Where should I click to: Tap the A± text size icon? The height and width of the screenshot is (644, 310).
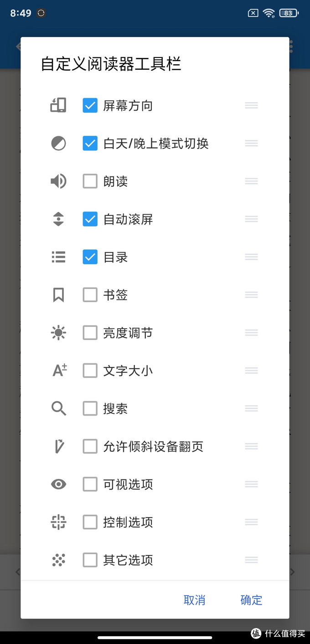[58, 370]
